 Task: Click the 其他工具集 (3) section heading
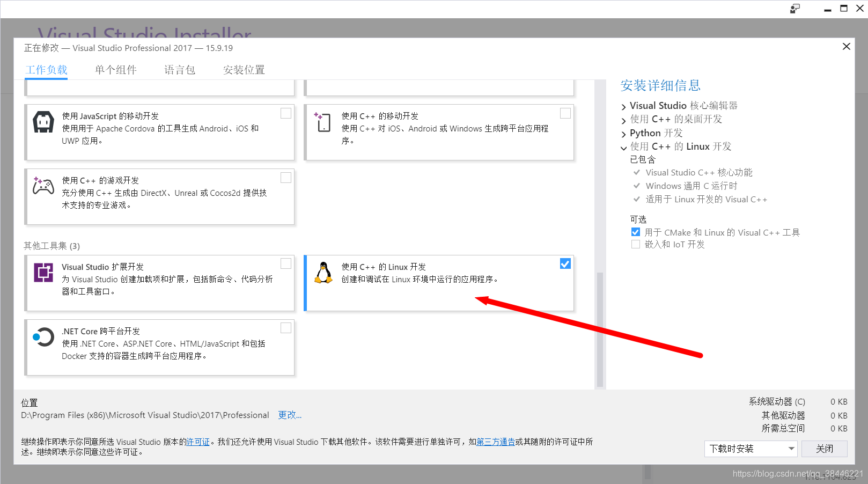pos(52,246)
